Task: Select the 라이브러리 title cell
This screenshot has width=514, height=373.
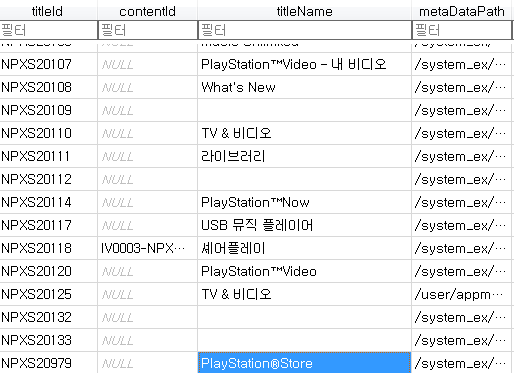Action: 304,156
